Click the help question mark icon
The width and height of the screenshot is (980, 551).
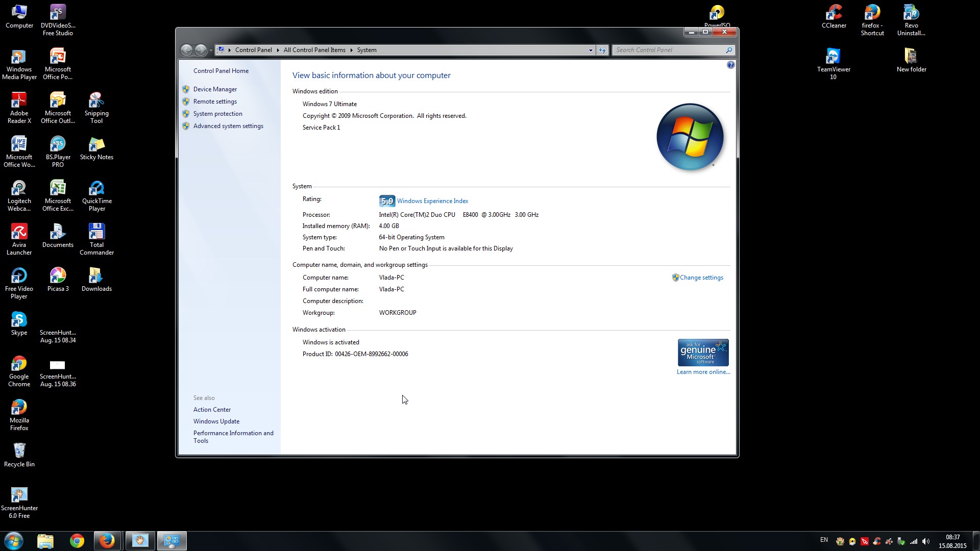730,65
